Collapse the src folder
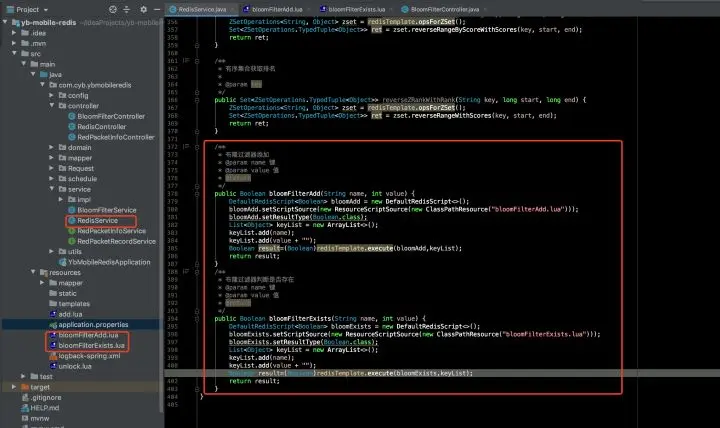Image resolution: width=720 pixels, height=428 pixels. click(x=14, y=53)
